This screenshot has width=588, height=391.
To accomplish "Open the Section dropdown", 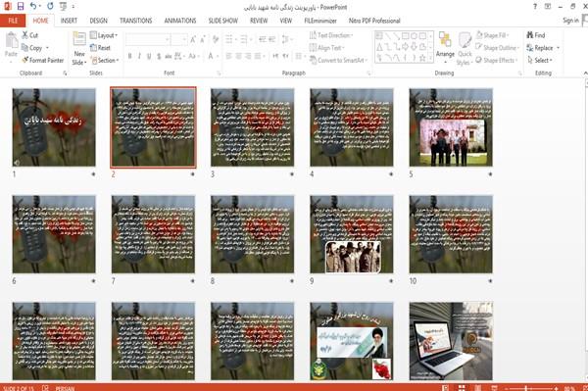I will [x=106, y=60].
